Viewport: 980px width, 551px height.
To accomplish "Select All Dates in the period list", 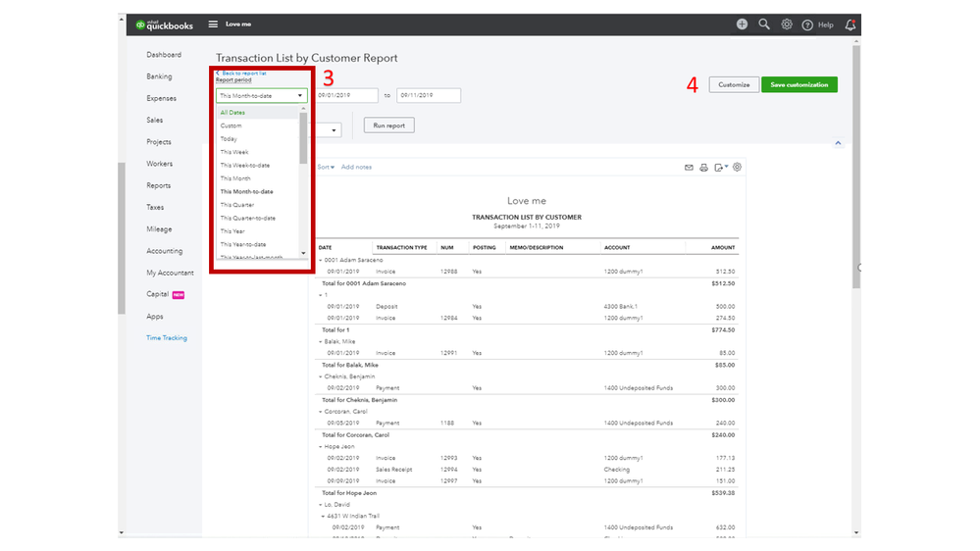I will point(232,113).
